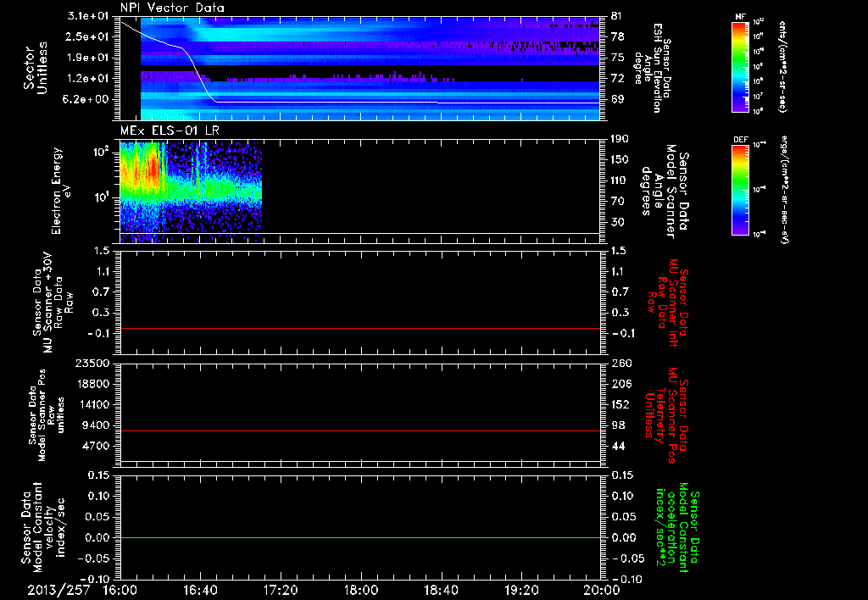Click the "2013/257" date label

point(58,590)
